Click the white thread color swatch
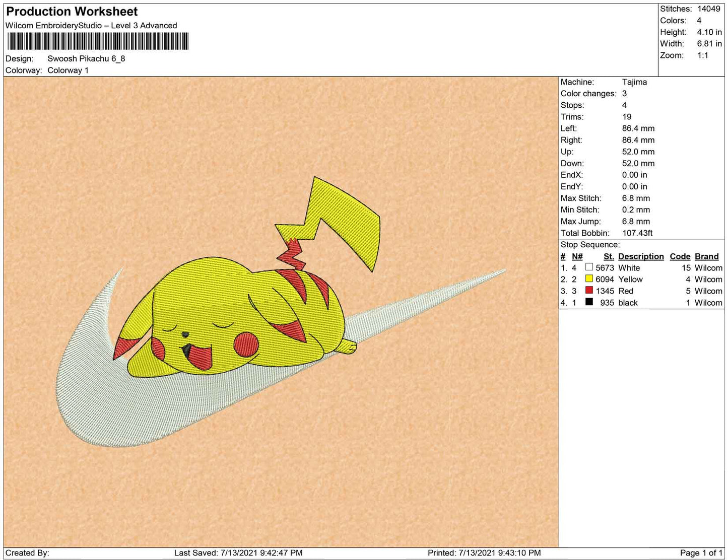 coord(589,267)
